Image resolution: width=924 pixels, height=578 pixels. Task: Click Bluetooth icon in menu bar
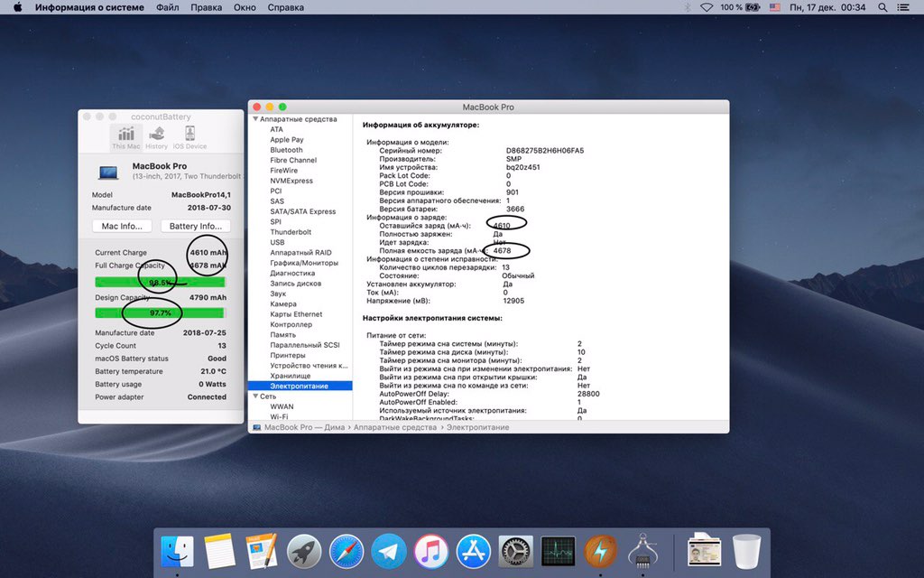[687, 7]
